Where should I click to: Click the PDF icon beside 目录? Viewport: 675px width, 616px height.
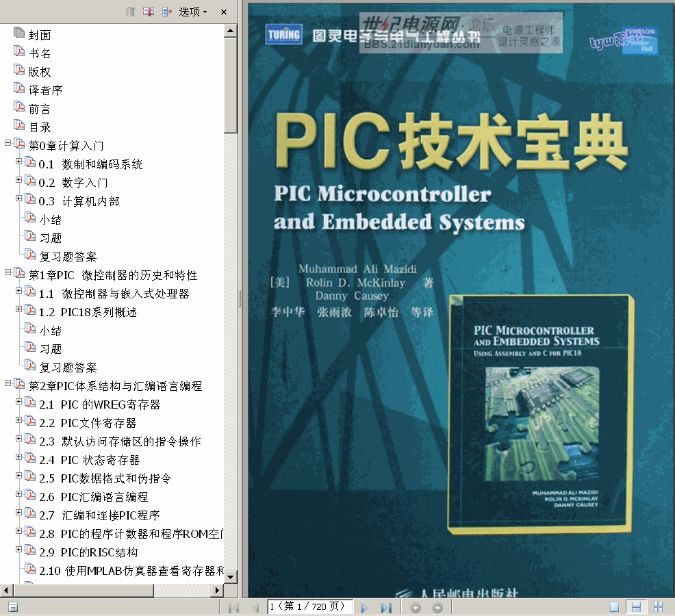(19, 125)
